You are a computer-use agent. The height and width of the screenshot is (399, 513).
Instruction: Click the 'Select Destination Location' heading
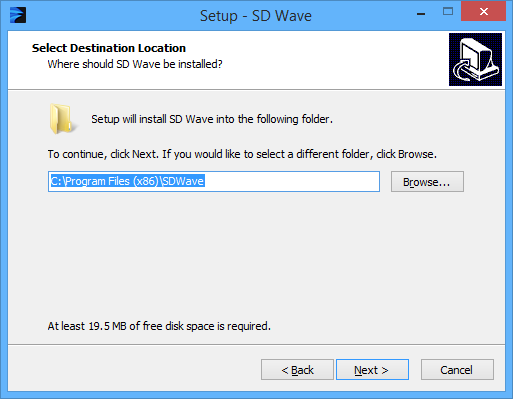pyautogui.click(x=109, y=48)
